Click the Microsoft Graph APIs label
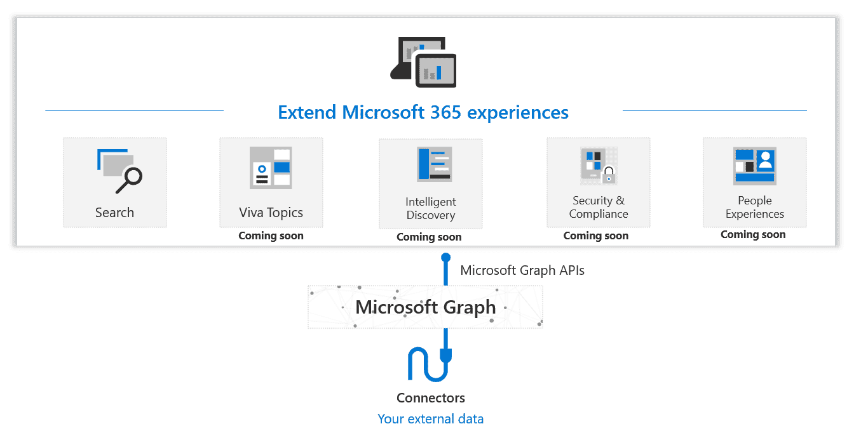Screen dimensions: 868x438 coord(522,270)
